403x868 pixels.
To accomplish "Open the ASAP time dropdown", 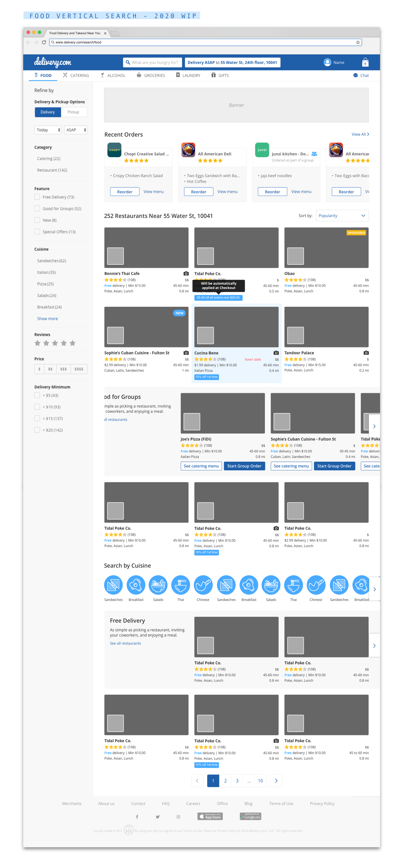I will pos(75,130).
